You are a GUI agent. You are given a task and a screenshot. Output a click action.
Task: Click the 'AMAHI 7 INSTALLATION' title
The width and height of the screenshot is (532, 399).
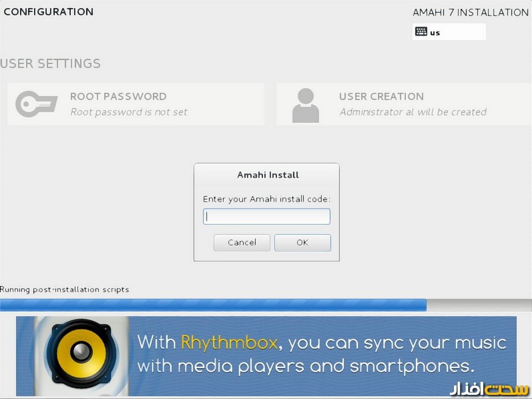click(470, 12)
